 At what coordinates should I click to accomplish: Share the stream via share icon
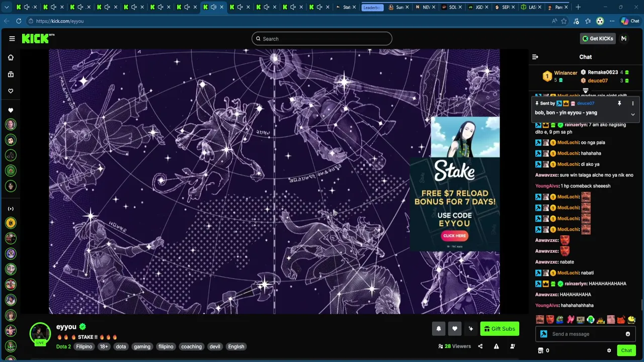(x=480, y=346)
